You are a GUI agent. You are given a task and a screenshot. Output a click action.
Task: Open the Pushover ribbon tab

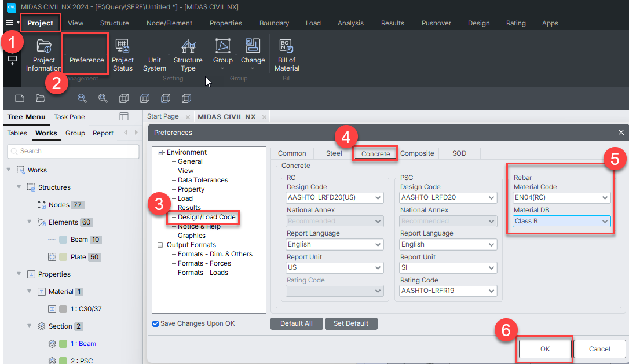click(x=436, y=23)
